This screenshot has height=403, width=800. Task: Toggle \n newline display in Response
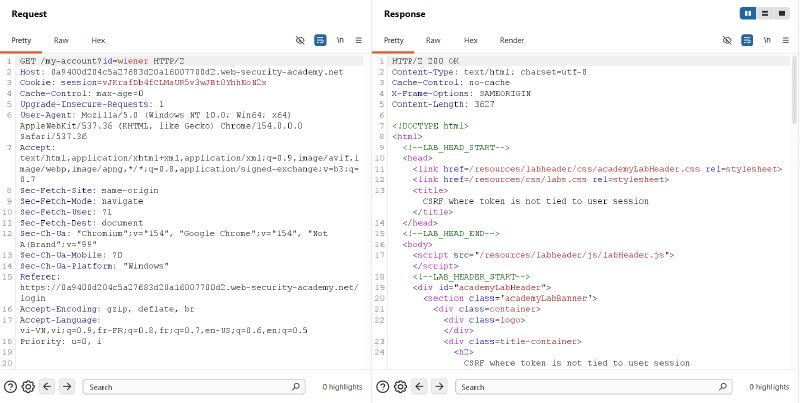click(767, 40)
